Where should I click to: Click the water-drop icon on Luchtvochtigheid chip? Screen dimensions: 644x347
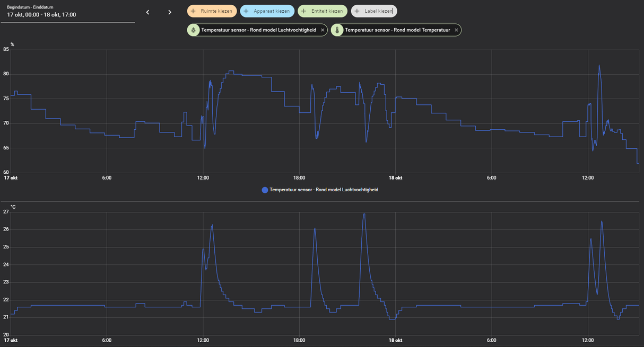coord(194,30)
